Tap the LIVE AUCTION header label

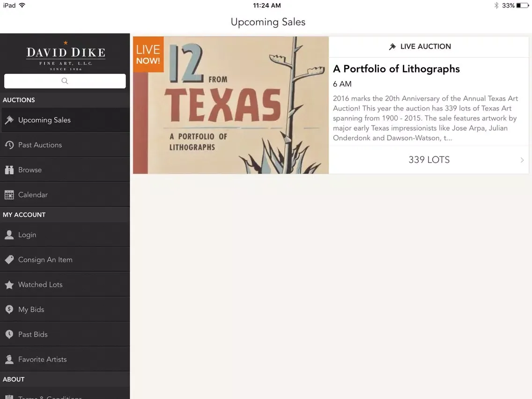coord(426,46)
